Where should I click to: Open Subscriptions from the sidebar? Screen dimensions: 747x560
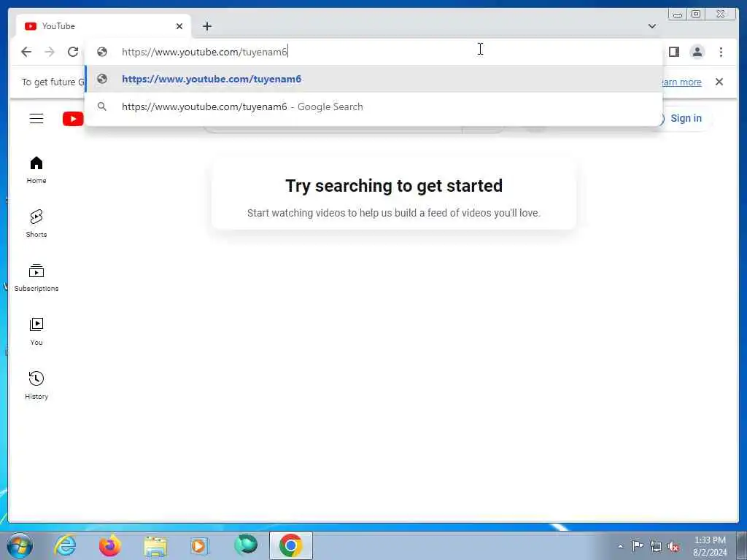pos(36,278)
